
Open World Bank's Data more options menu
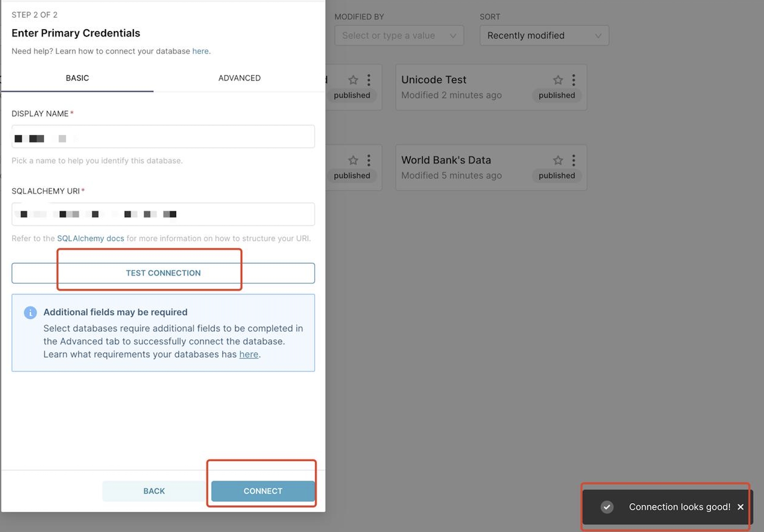click(574, 160)
